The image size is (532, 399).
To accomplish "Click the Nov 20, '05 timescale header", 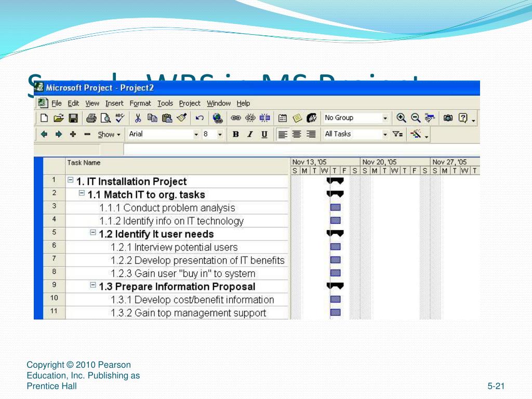I will [395, 162].
